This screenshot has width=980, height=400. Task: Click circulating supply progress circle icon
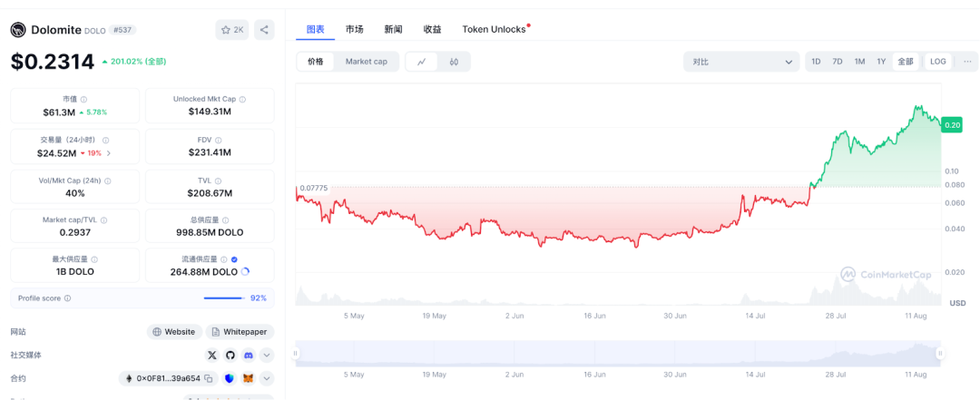[x=245, y=272]
